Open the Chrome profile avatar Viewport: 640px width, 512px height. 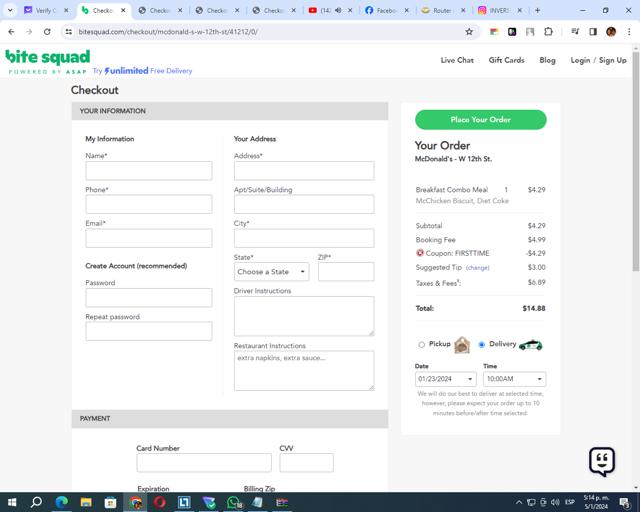pos(611,31)
